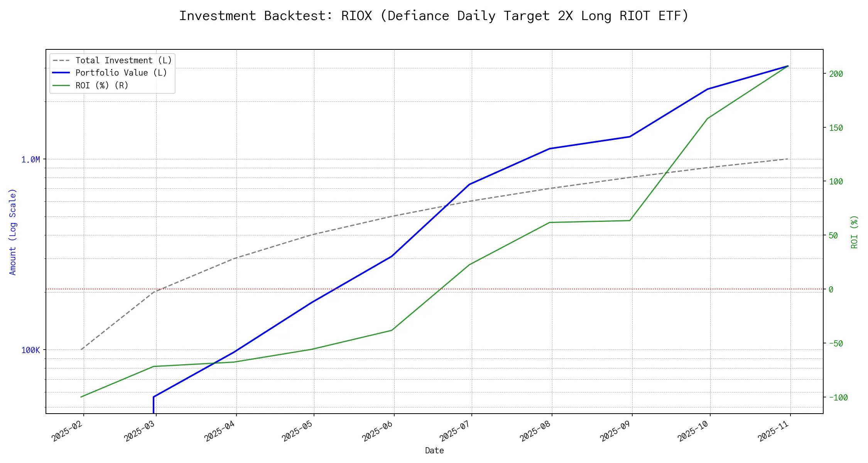
Task: Click the 100K left axis label
Action: tap(30, 350)
